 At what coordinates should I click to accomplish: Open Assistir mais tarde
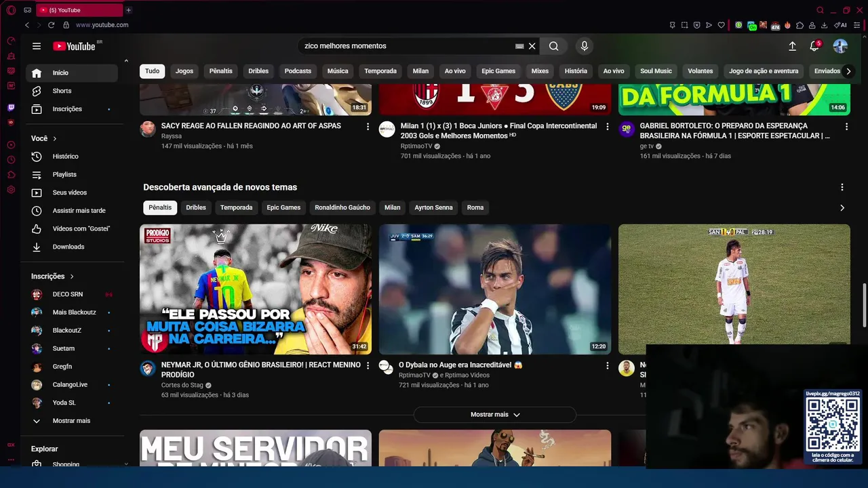72,211
